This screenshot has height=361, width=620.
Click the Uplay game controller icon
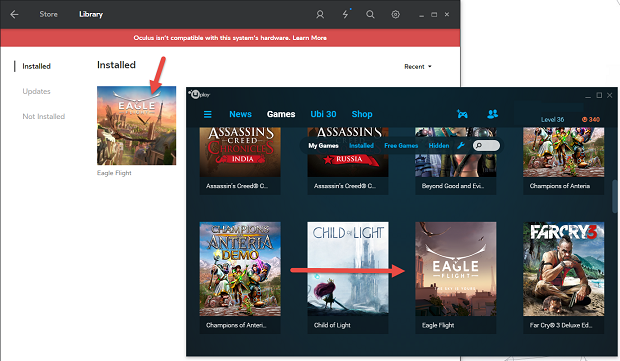pos(462,114)
